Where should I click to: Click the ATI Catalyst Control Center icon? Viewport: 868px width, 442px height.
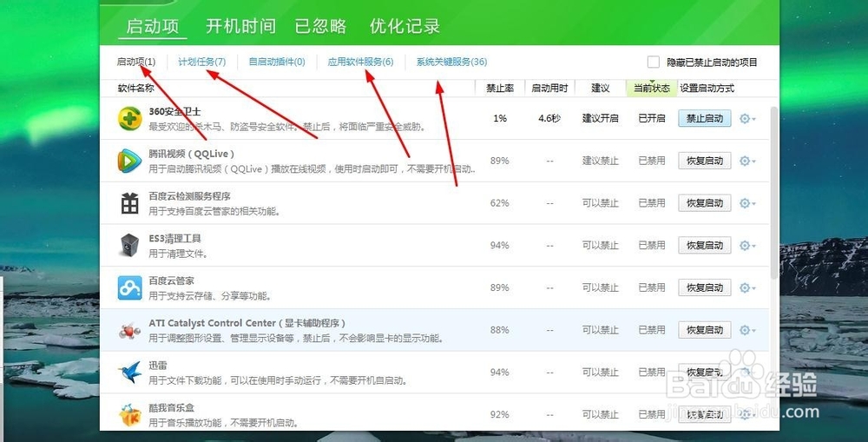click(x=130, y=330)
